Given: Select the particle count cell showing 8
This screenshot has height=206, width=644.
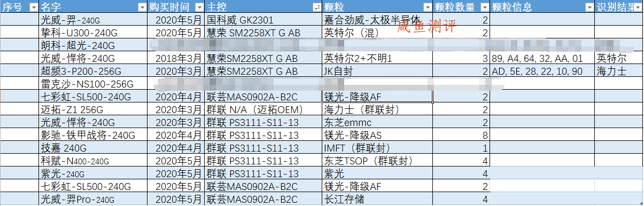Looking at the screenshot, I should pyautogui.click(x=461, y=135).
